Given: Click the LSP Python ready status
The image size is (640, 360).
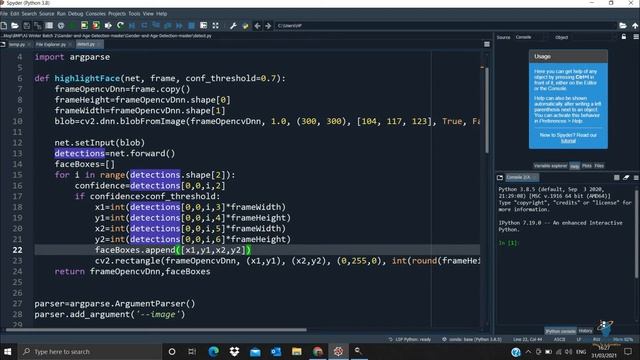Looking at the screenshot, I should pos(409,340).
